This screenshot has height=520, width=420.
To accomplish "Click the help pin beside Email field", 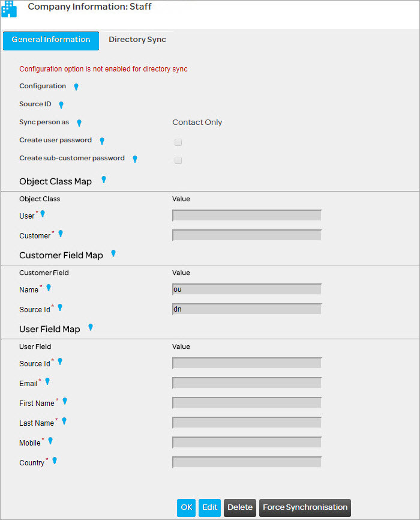I will click(47, 381).
